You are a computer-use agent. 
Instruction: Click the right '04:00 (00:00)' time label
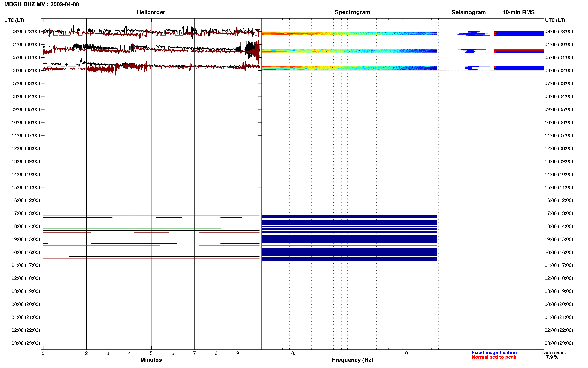[559, 45]
